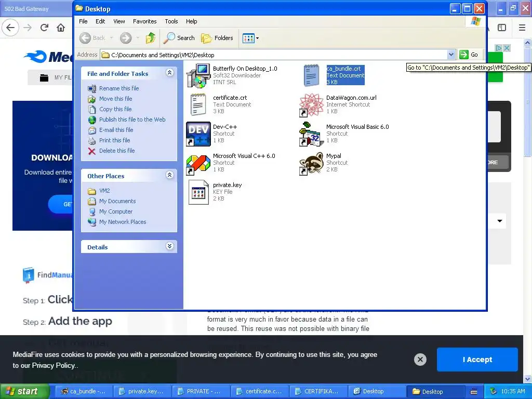Click the Forward arrow in Explorer toolbar
The width and height of the screenshot is (532, 399).
pos(126,38)
